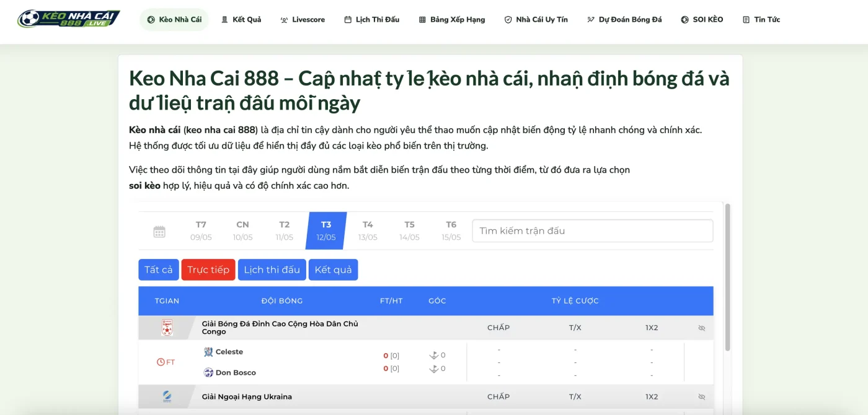Open the calendar date picker icon

(x=159, y=232)
